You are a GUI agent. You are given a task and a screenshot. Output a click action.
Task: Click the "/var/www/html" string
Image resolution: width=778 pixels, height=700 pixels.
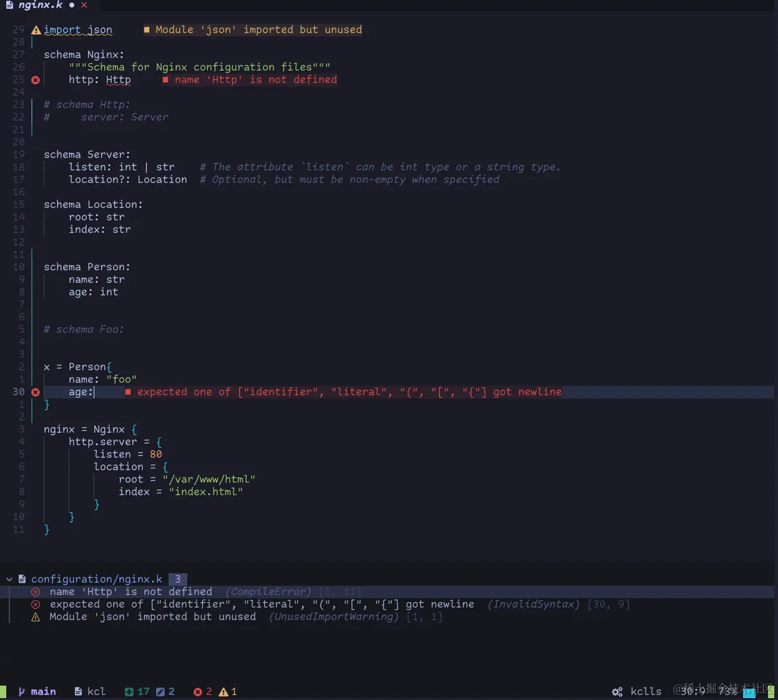[x=209, y=480]
